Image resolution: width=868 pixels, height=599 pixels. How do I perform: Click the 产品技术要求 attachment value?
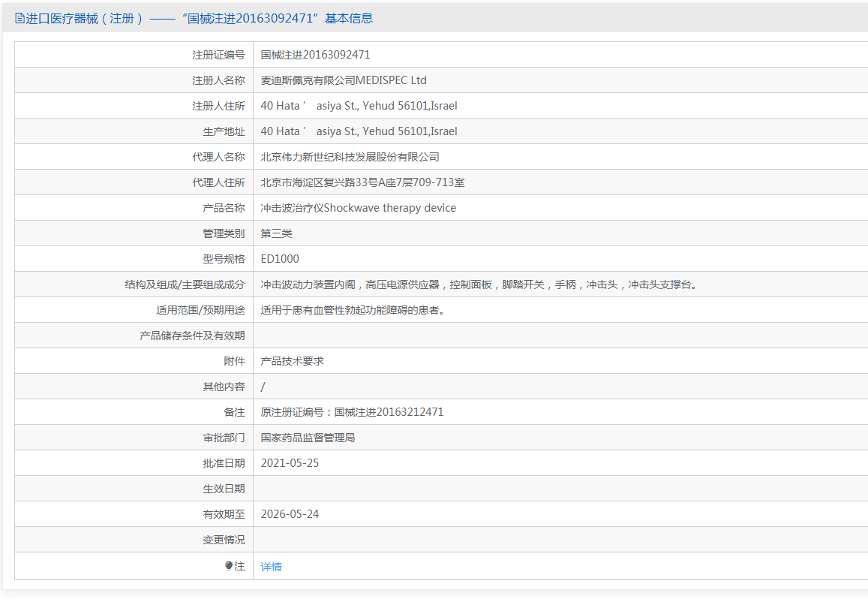pos(293,361)
